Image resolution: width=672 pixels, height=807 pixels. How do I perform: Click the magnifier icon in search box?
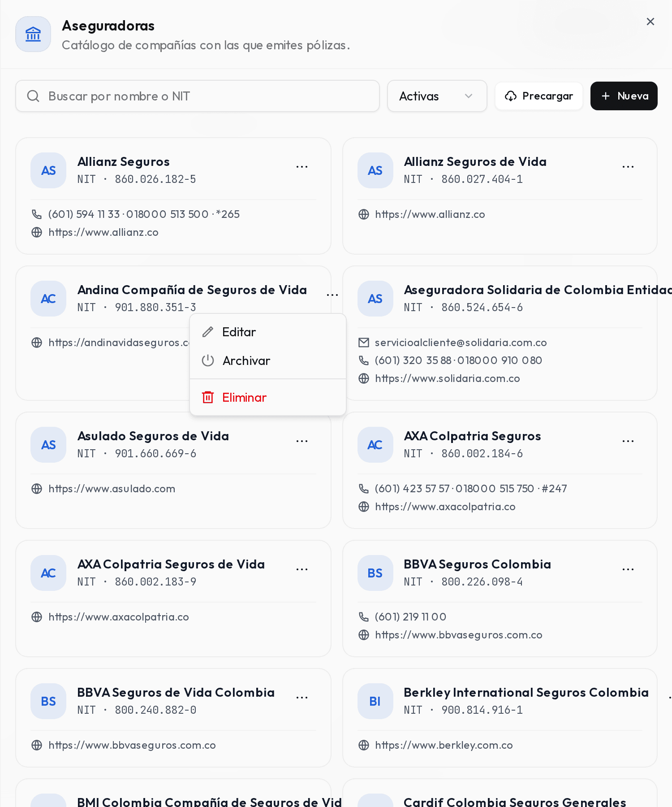[x=33, y=96]
